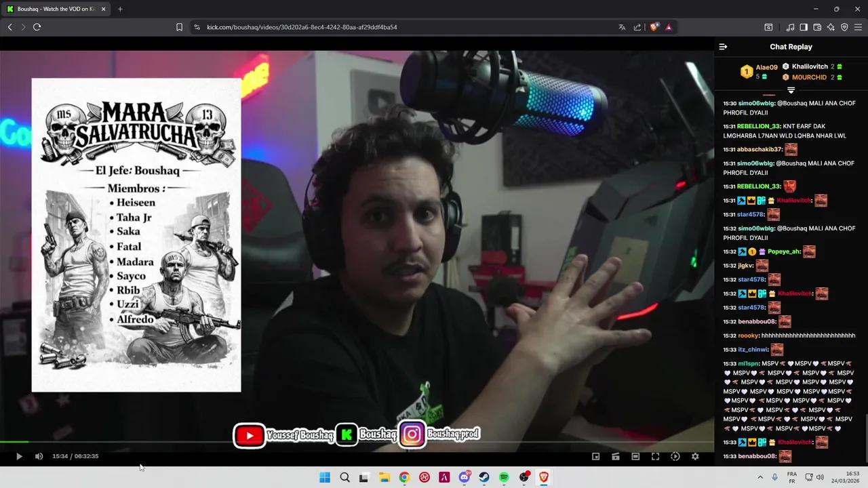This screenshot has height=488, width=868.
Task: Seek along the video progress bar
Action: tap(357, 442)
